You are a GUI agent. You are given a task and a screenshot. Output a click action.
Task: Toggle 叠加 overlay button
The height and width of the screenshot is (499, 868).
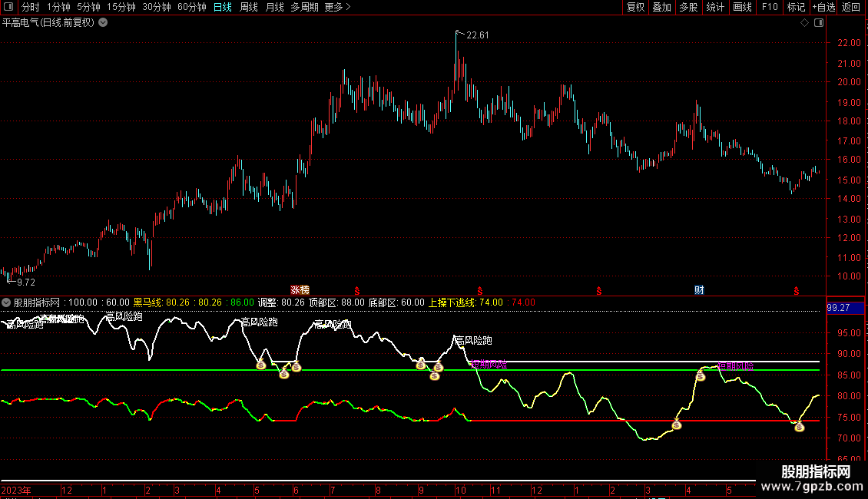tap(661, 7)
